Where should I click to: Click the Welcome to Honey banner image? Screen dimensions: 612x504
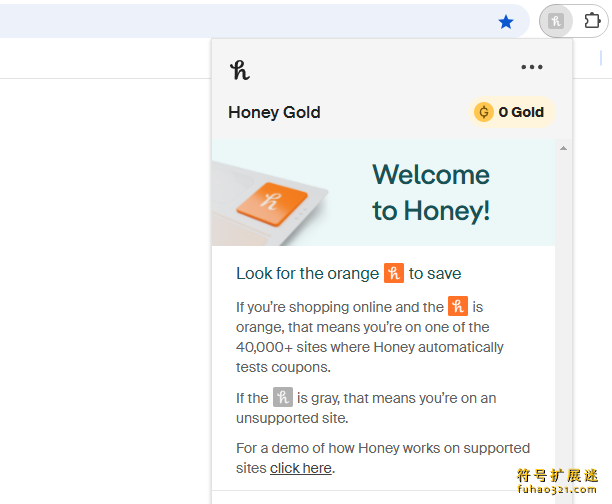tap(383, 192)
